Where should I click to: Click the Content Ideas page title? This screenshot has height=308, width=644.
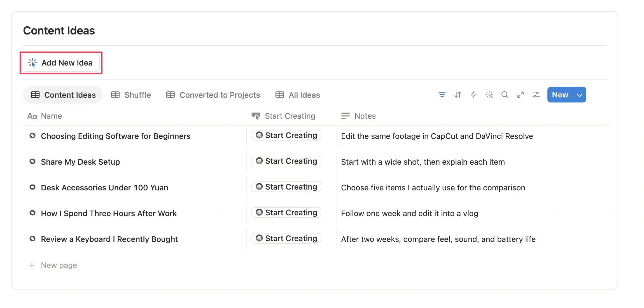click(59, 31)
